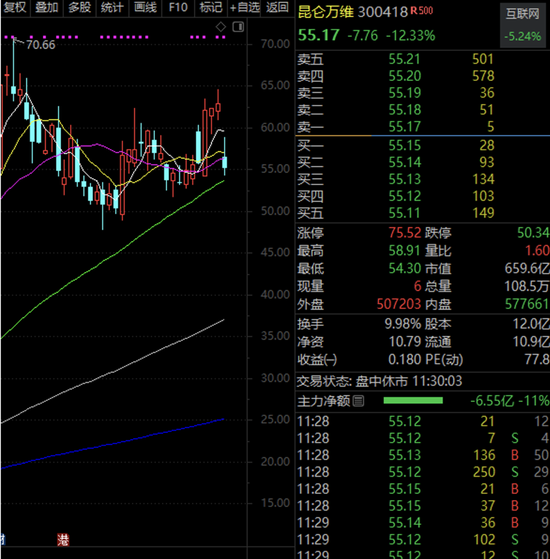The height and width of the screenshot is (559, 550).
Task: Click the R500 margin tag
Action: click(x=422, y=11)
